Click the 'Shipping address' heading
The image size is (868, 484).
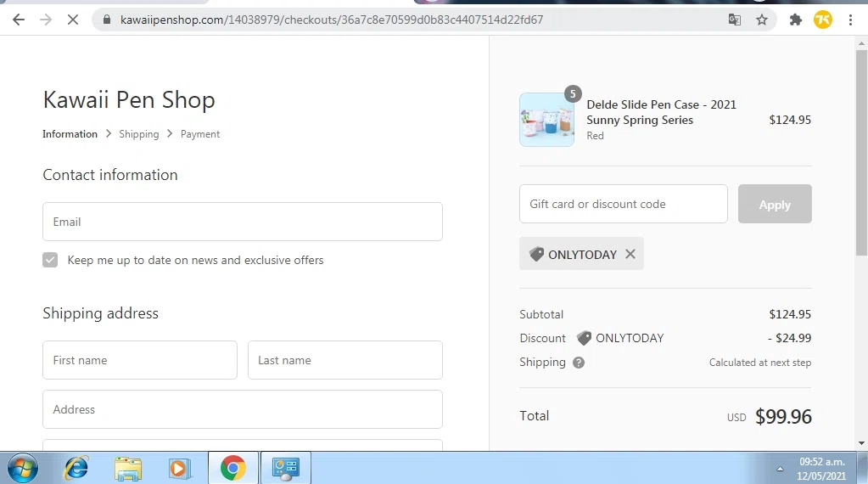coord(100,313)
